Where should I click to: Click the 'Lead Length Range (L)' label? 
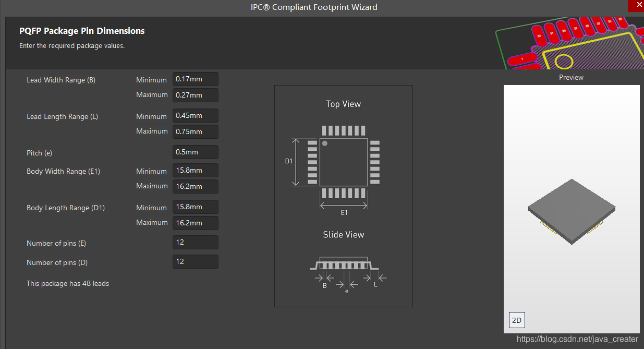(62, 117)
